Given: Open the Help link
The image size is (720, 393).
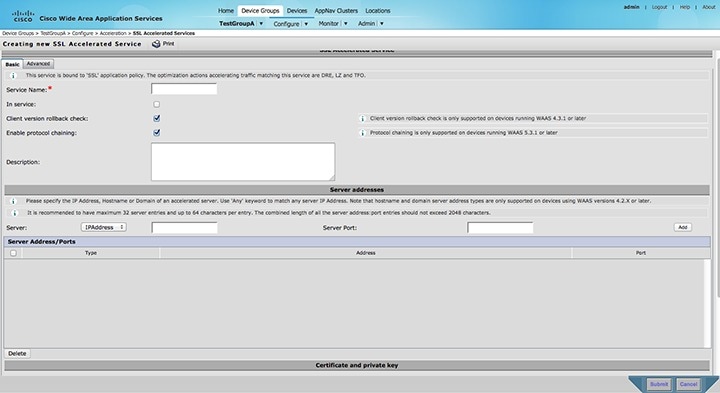Looking at the screenshot, I should click(685, 7).
